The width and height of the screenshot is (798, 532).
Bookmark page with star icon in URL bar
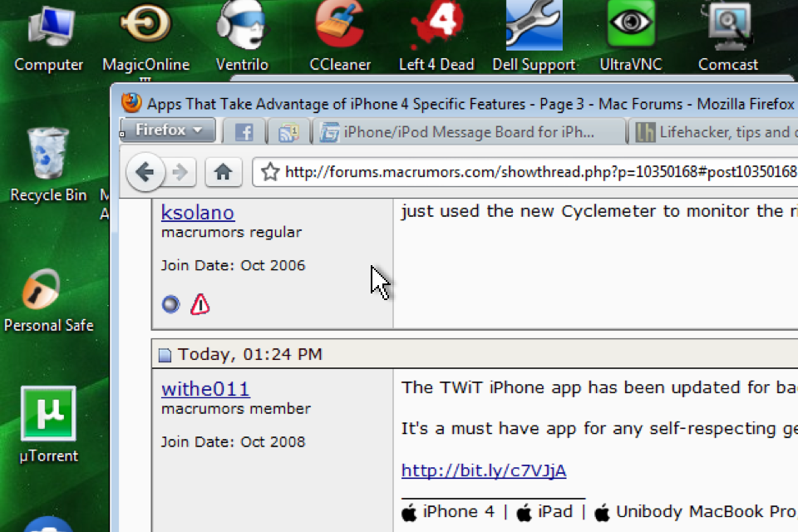click(x=270, y=172)
